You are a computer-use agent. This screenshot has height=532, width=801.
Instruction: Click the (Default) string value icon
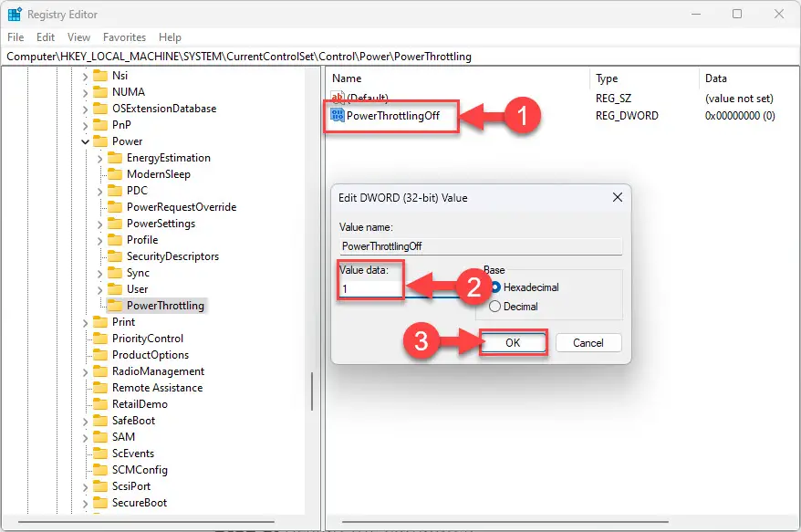point(338,98)
